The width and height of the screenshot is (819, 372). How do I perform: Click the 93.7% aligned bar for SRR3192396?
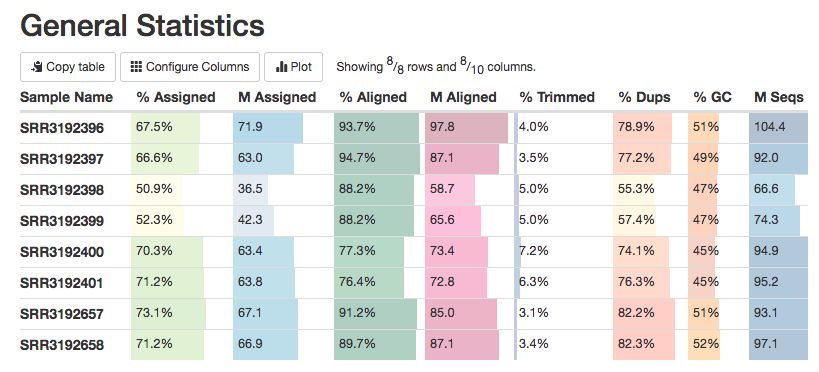point(376,128)
